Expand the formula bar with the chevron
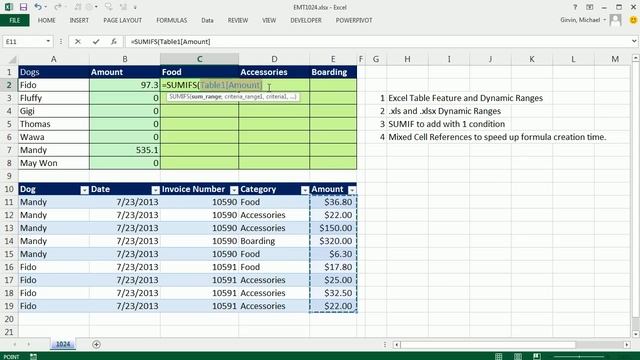640x360 pixels. coord(634,41)
